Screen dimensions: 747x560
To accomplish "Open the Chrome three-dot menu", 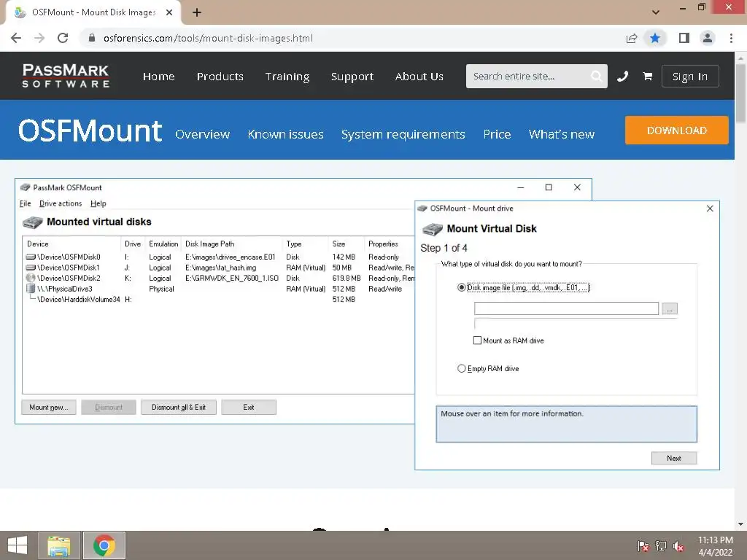I will coord(731,38).
